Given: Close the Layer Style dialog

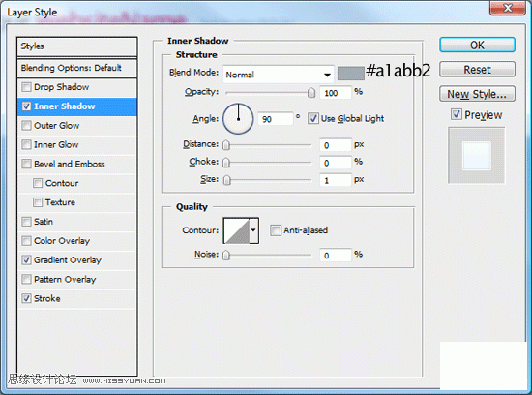Looking at the screenshot, I should click(x=508, y=8).
